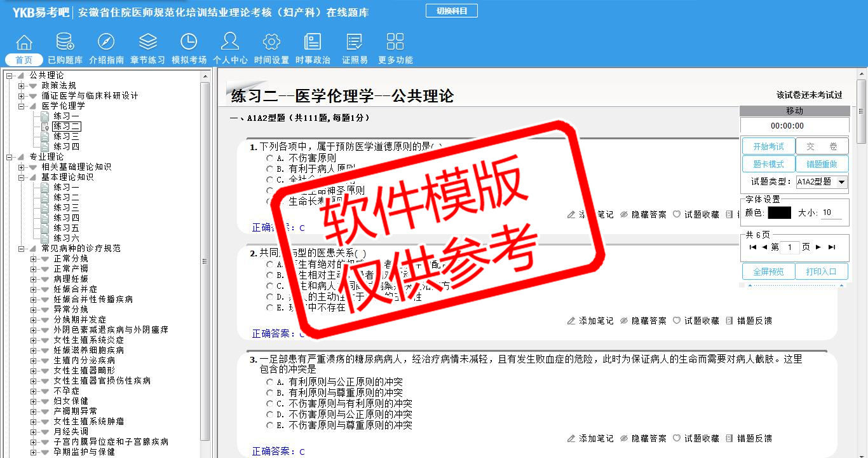Open the 时间设置 gear icon

coord(271,42)
